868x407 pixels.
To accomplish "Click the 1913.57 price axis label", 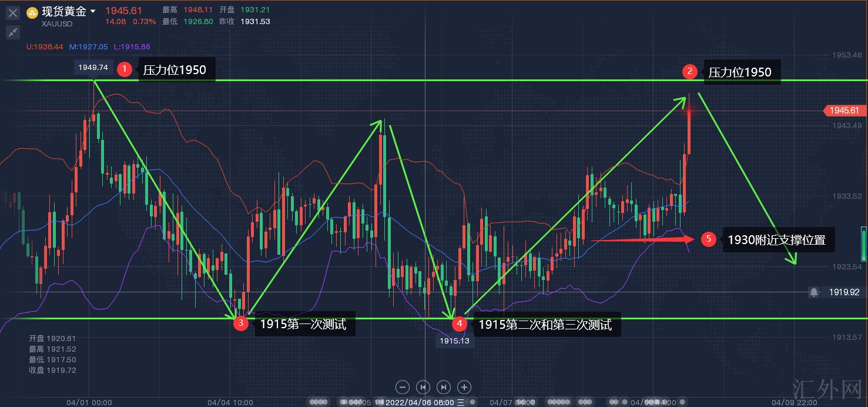I will point(847,337).
